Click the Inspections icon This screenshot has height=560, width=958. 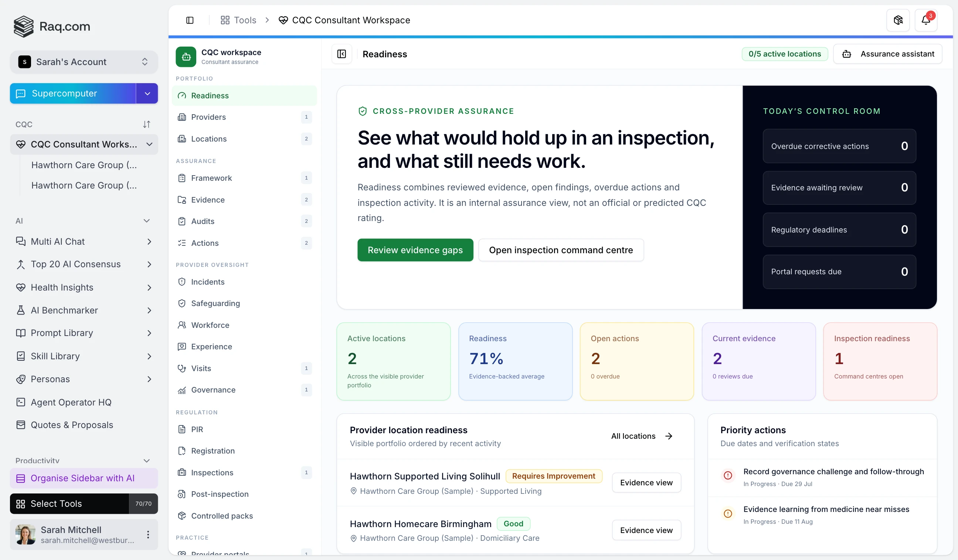182,472
